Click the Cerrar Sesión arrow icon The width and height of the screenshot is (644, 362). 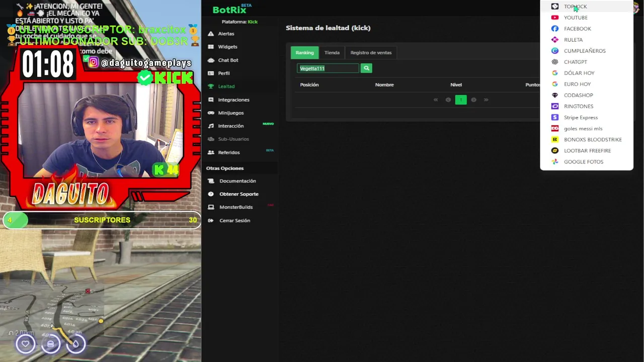tap(211, 221)
